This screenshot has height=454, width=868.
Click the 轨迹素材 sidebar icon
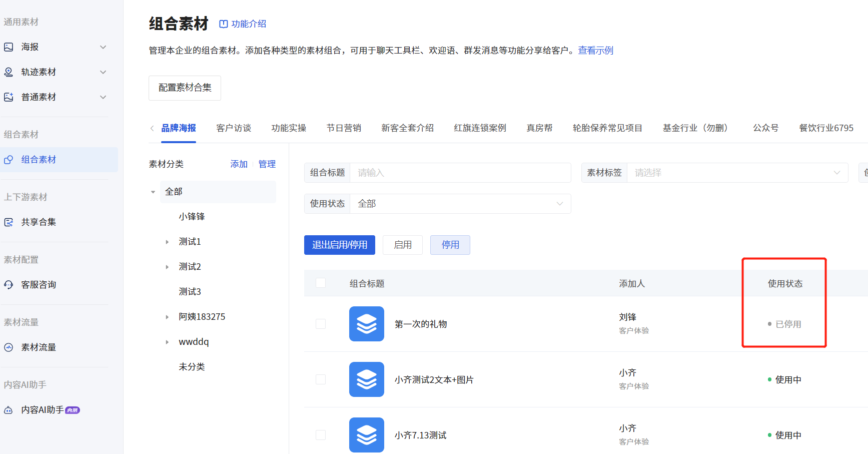(9, 72)
